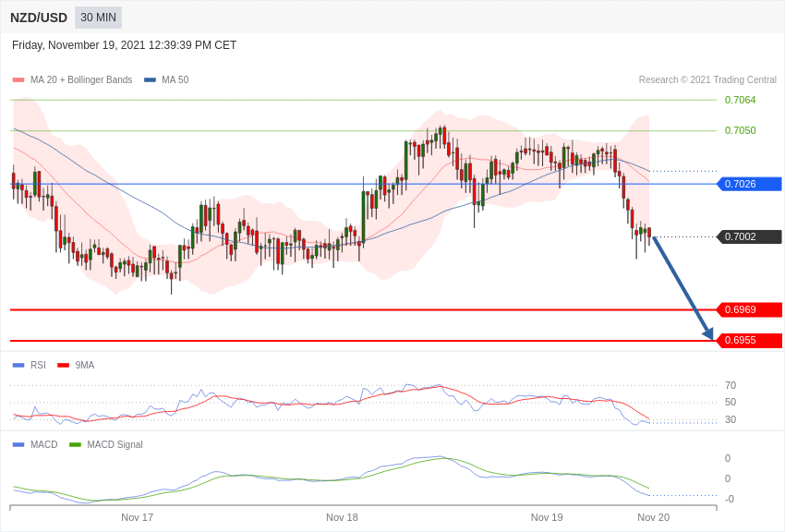Click the green MACD Signal legend swatch
Viewport: 785px width, 532px height.
75,444
